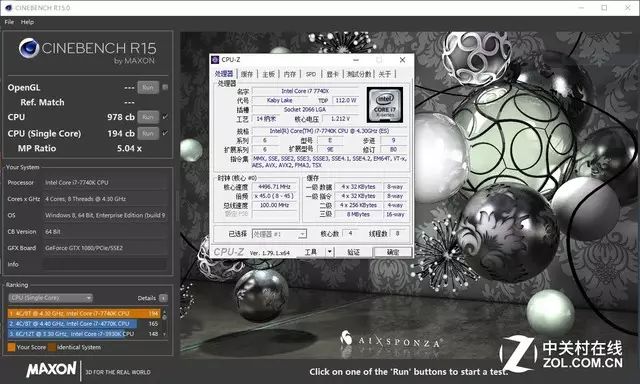This screenshot has height=384, width=640.
Task: Close the Cinebench R15 window
Action: point(628,8)
